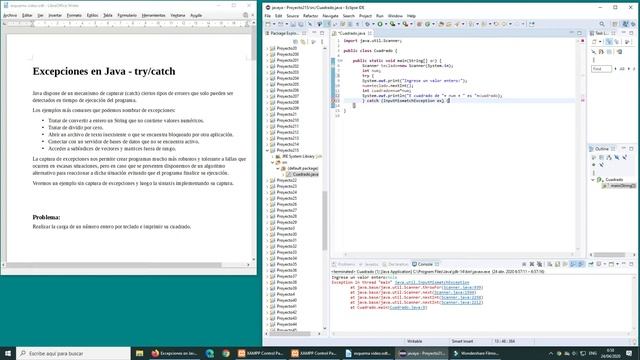Click the Eclipse toolbar search magnifier icon
This screenshot has width=640, height=360.
[x=602, y=24]
